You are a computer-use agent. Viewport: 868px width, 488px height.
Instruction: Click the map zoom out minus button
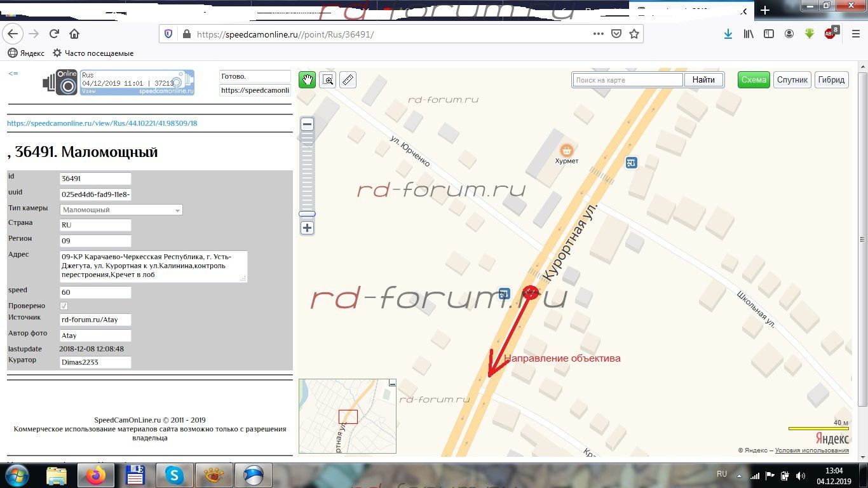click(x=307, y=124)
